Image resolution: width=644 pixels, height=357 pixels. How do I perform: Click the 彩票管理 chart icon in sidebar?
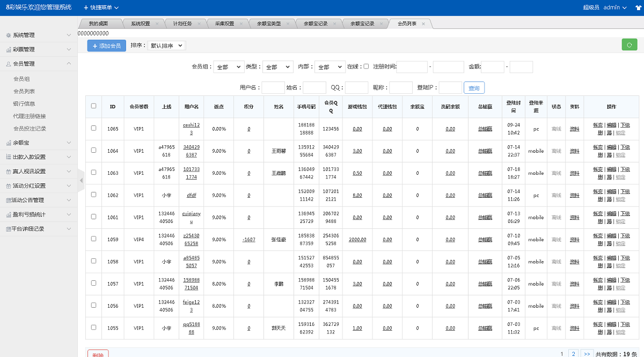pos(9,50)
